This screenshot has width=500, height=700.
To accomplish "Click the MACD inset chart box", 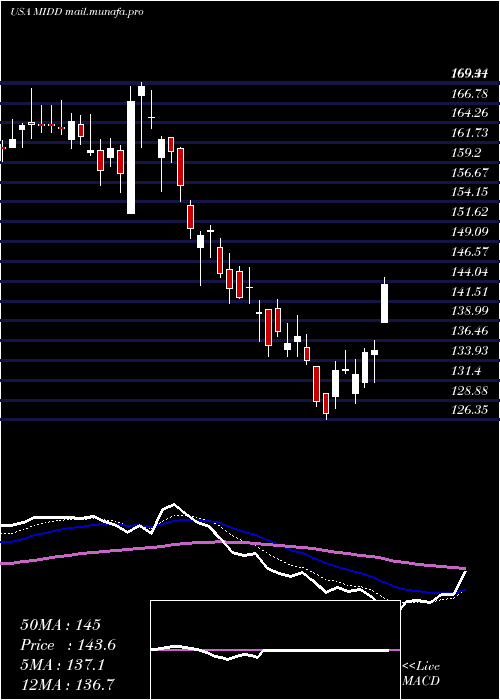I will (x=275, y=650).
